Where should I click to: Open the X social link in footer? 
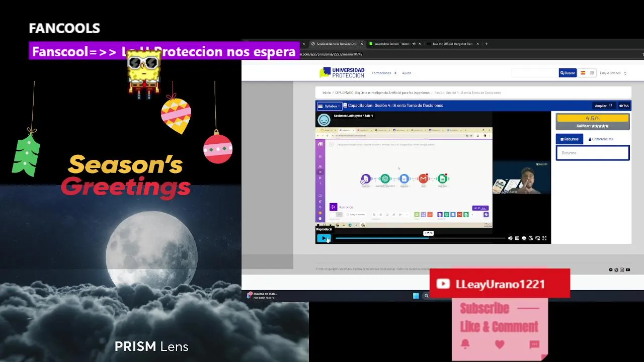coord(616,270)
